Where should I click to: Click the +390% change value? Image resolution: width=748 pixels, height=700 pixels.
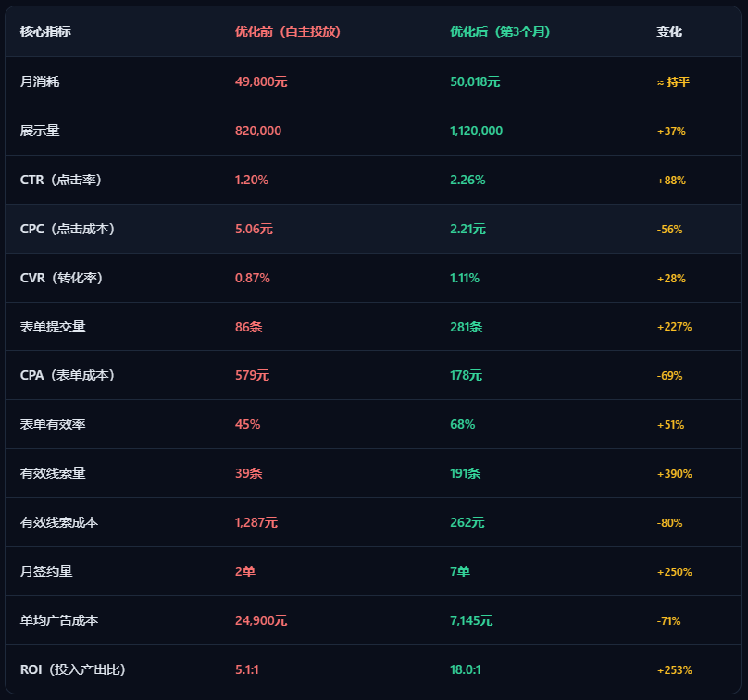click(675, 474)
